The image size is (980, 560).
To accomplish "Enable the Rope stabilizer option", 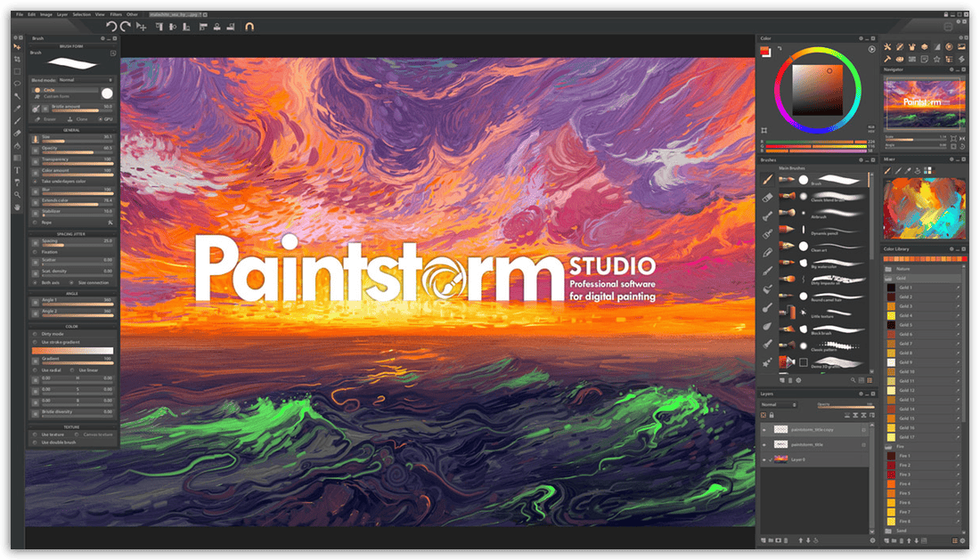I will (43, 223).
